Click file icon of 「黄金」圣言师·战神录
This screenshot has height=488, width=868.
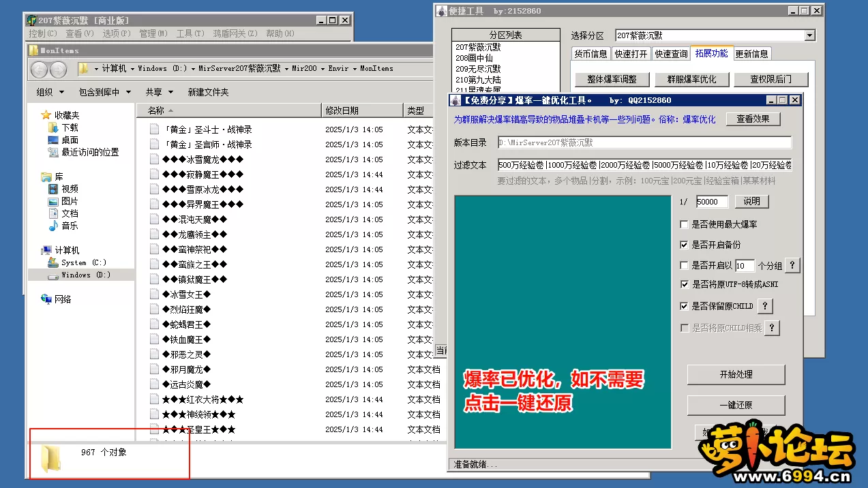[155, 144]
